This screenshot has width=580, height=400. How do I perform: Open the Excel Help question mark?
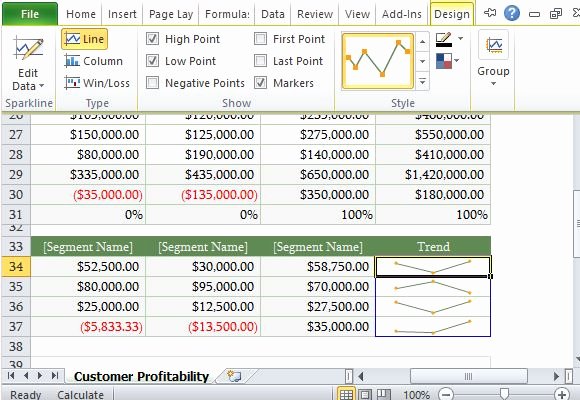(512, 14)
